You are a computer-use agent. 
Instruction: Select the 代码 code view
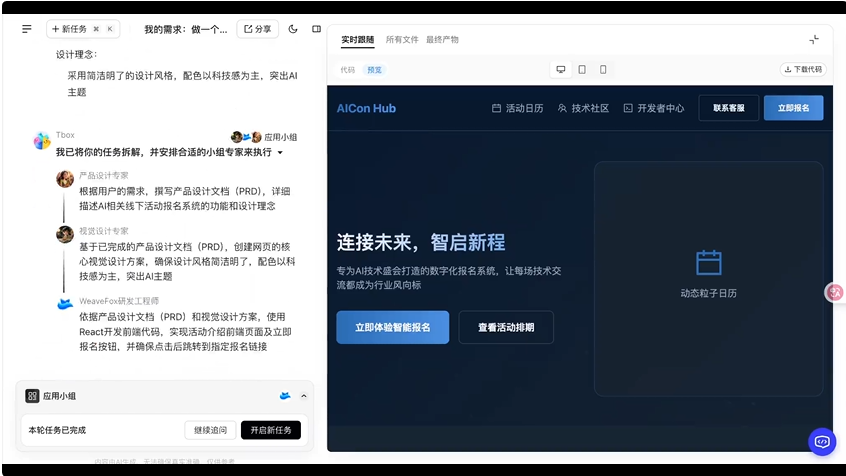347,70
